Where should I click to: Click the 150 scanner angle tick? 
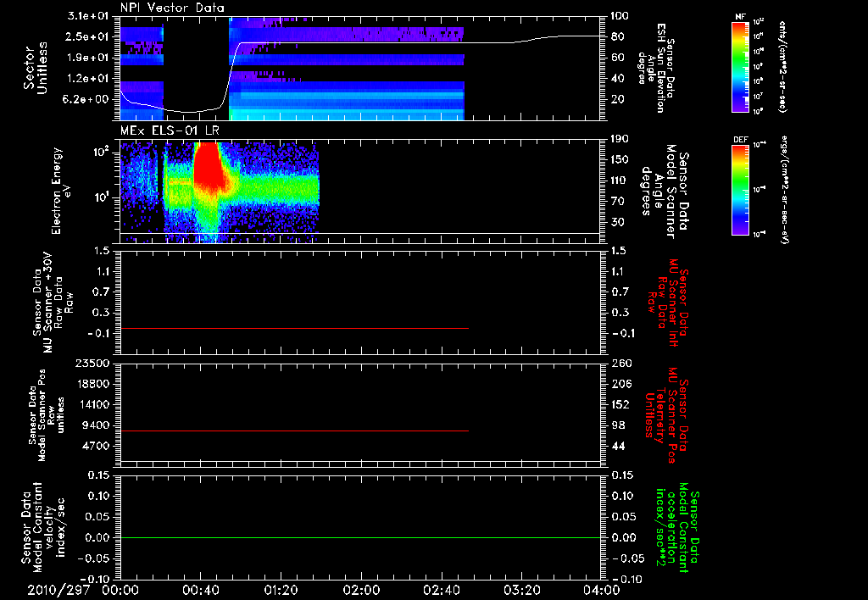point(620,160)
